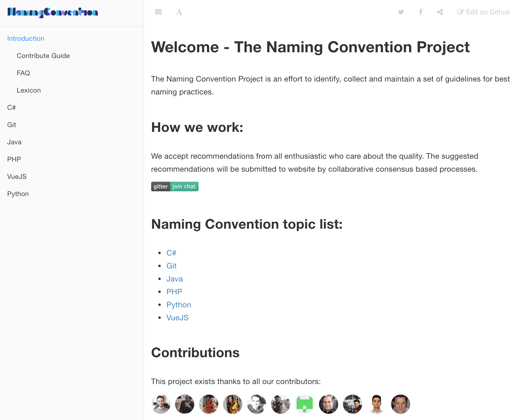Toggle the sidebar hamburger icon
The image size is (521, 420).
158,12
